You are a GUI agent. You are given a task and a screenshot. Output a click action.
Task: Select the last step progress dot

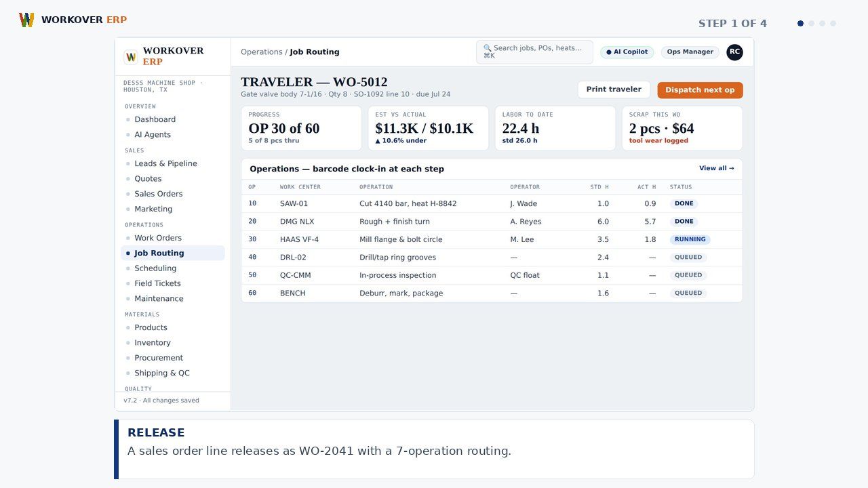(x=833, y=23)
